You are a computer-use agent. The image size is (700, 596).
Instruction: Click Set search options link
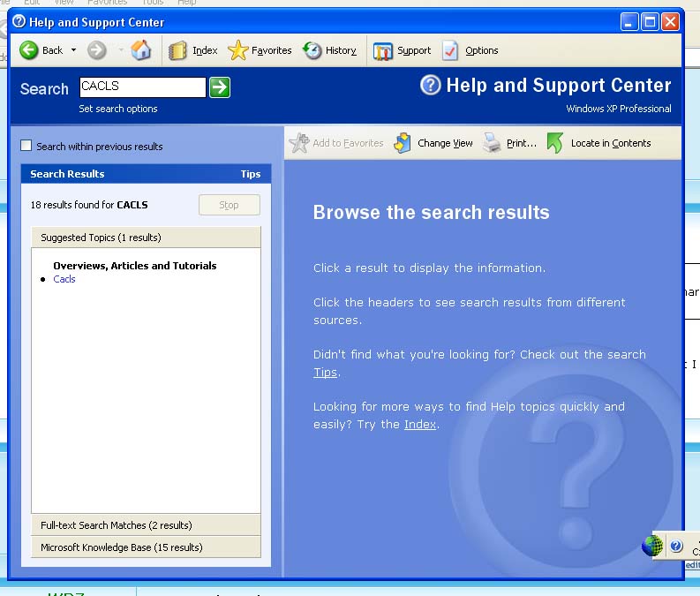[118, 109]
